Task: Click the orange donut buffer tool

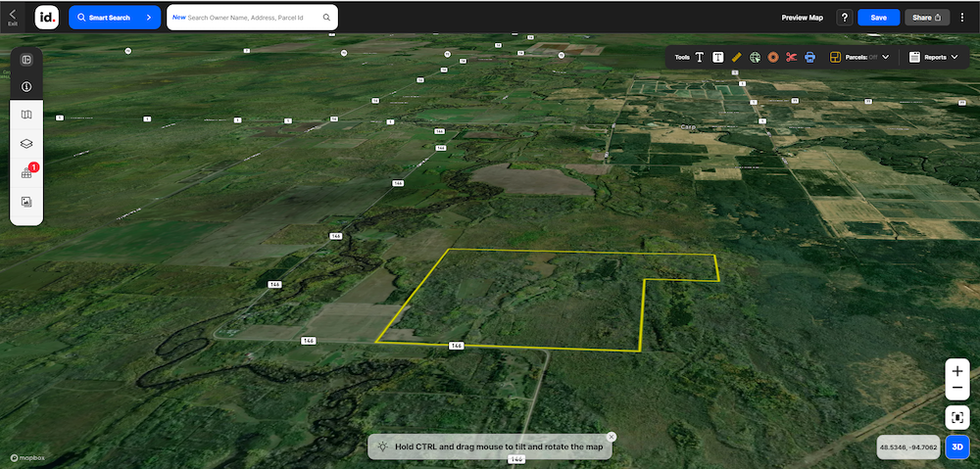Action: click(773, 57)
